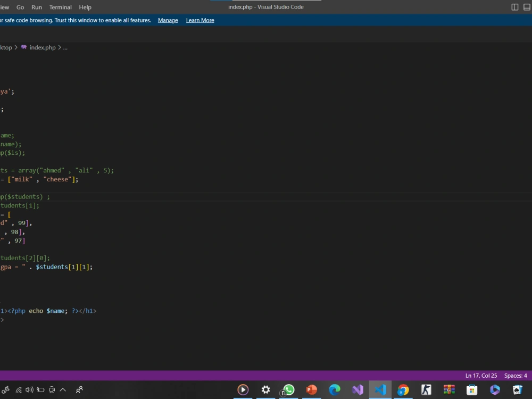Viewport: 532px width, 399px height.
Task: Expand hidden tray icons chevron
Action: point(63,390)
